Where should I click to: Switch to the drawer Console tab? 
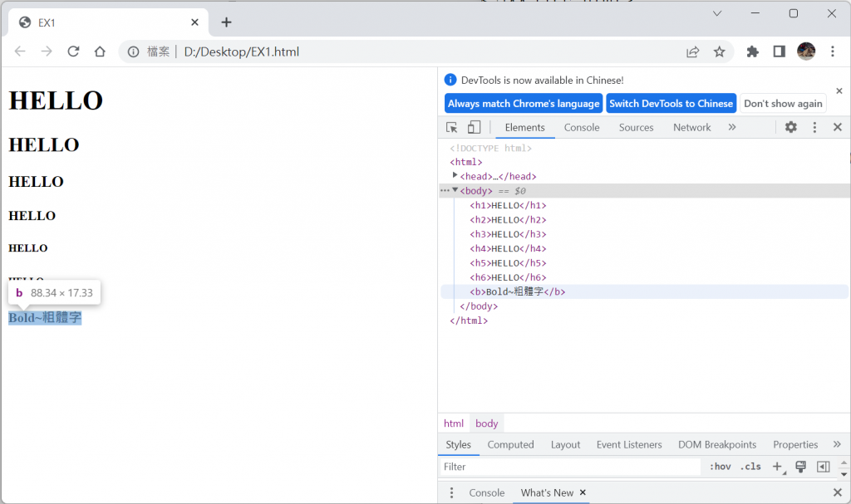coord(487,492)
